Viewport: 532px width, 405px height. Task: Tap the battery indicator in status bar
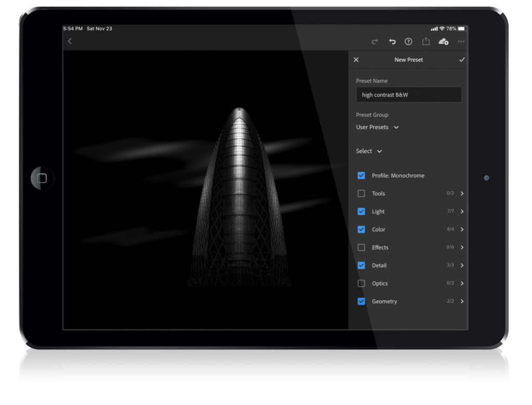pyautogui.click(x=462, y=29)
